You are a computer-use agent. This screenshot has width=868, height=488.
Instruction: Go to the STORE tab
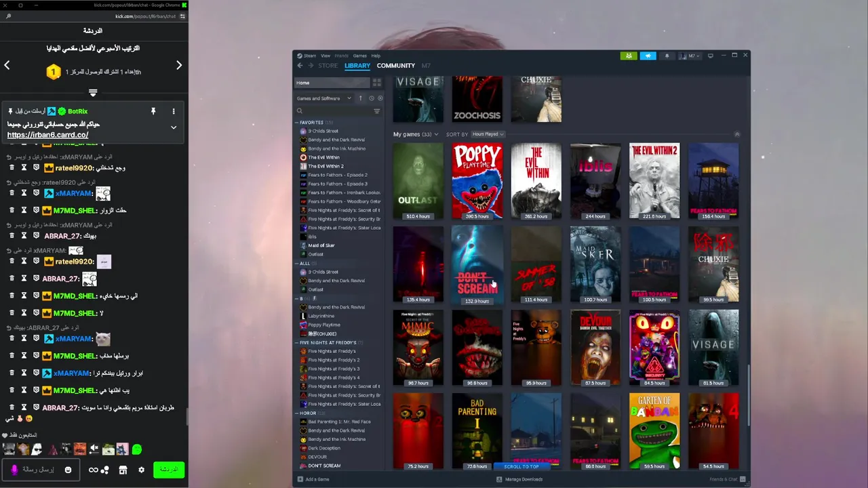pos(328,66)
